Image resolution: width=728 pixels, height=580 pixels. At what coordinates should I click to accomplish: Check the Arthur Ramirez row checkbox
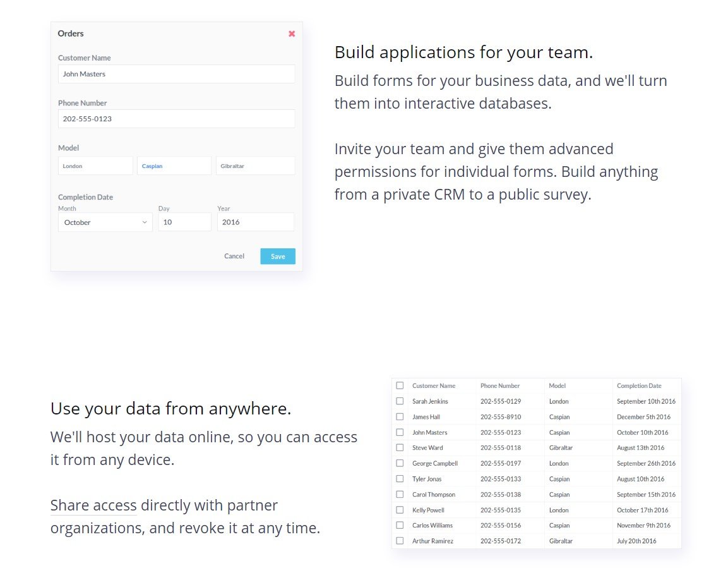[400, 541]
